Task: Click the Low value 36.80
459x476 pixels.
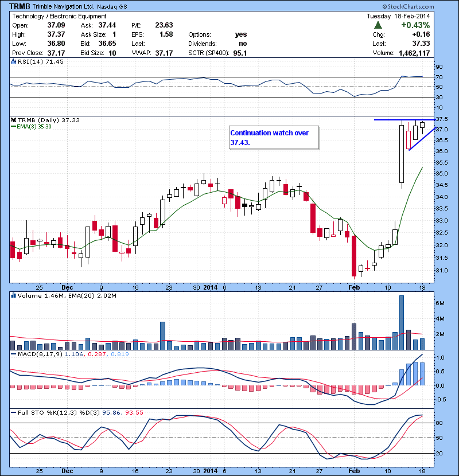Action: pos(56,44)
